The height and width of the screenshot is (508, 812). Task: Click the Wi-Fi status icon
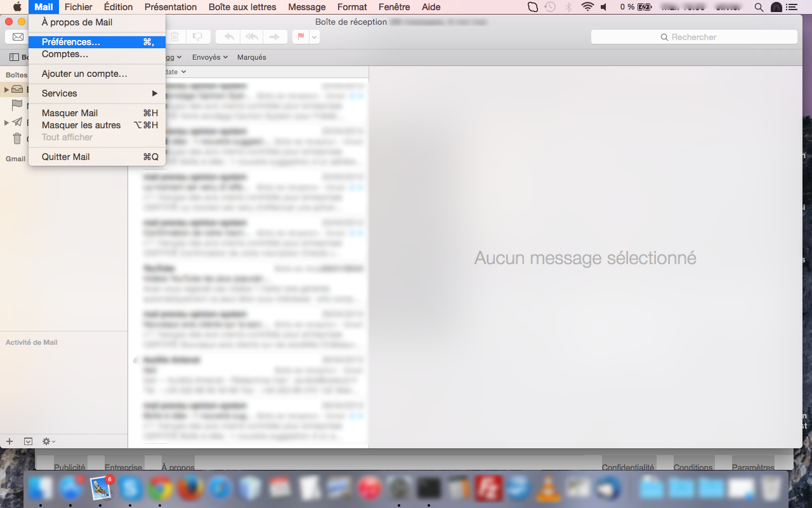click(587, 7)
